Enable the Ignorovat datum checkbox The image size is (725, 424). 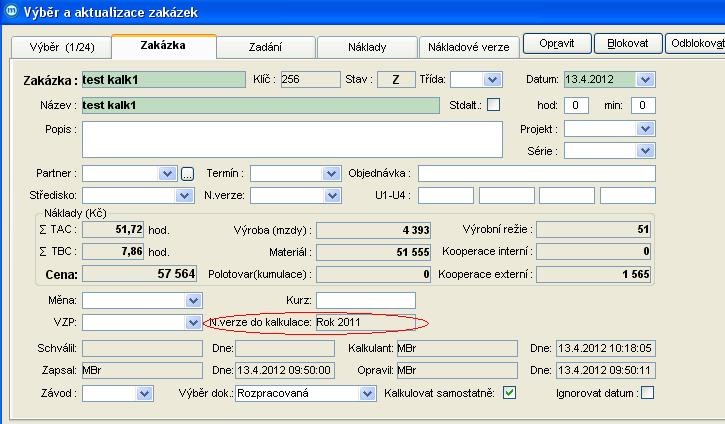click(x=647, y=393)
